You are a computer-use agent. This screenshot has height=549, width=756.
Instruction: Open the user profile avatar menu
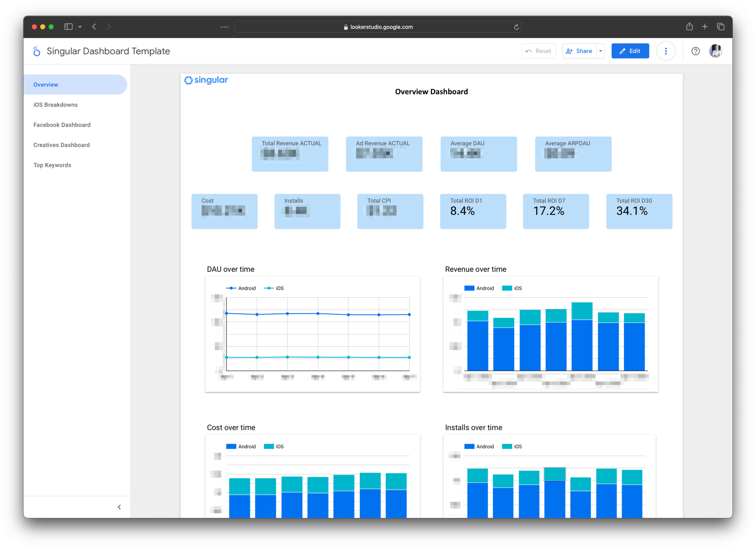coord(715,51)
